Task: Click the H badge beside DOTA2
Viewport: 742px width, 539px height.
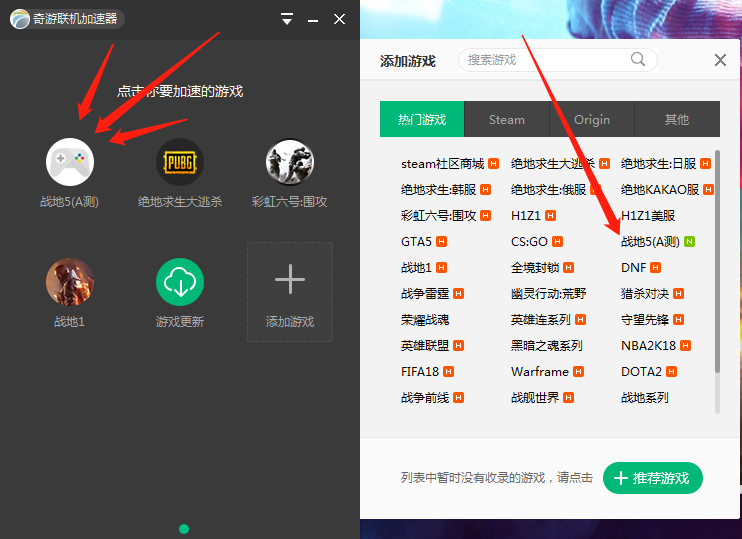Action: tap(671, 372)
